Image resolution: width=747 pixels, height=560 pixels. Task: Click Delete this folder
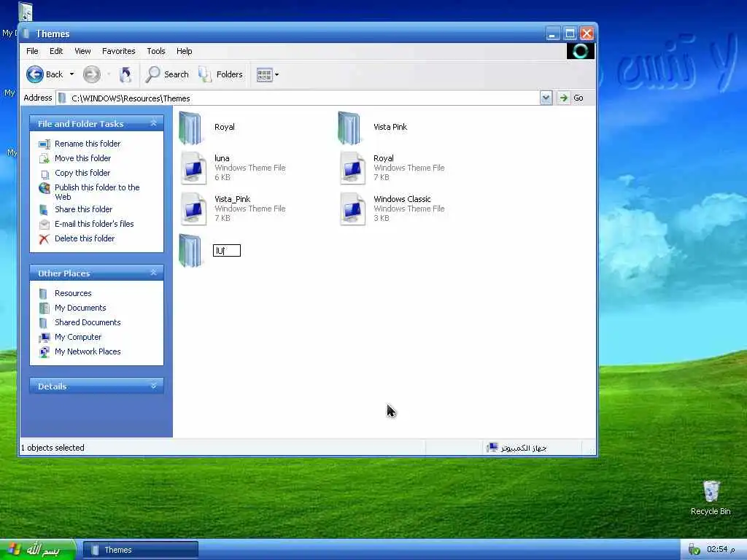(85, 238)
